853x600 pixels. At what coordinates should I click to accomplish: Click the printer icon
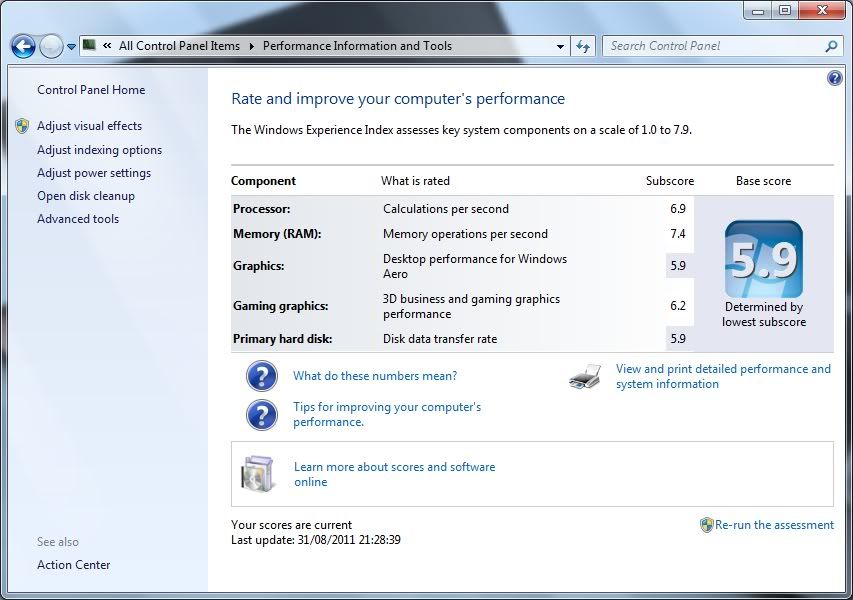tap(585, 376)
